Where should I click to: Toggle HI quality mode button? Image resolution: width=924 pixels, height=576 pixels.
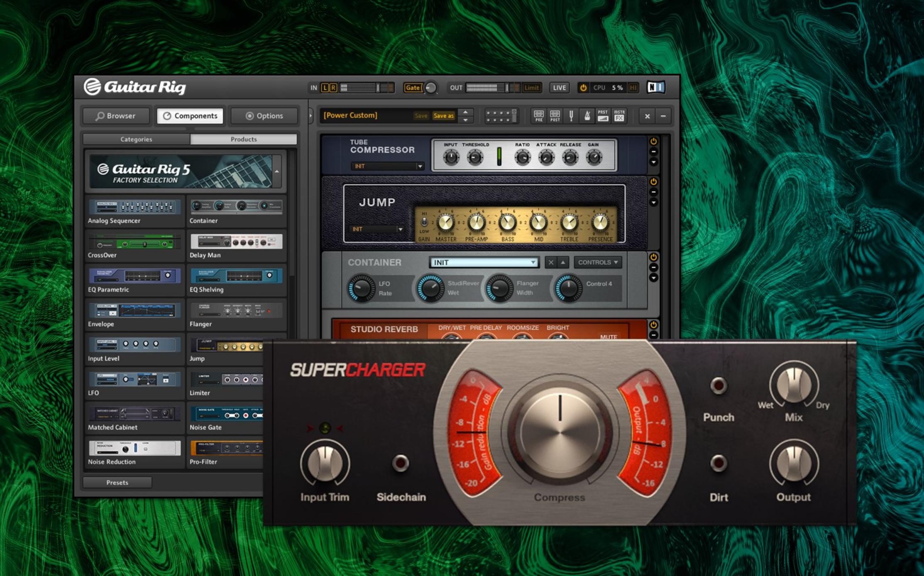point(633,88)
